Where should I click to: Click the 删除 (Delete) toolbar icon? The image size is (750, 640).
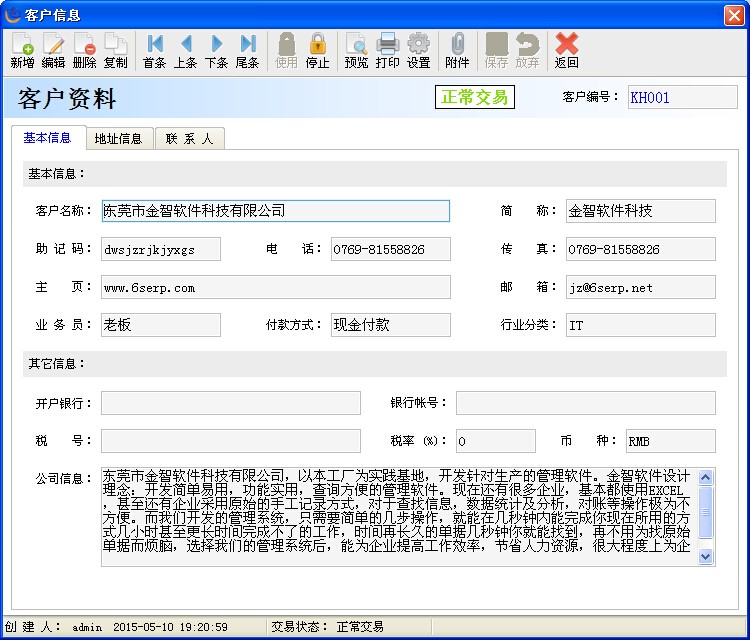tap(84, 50)
